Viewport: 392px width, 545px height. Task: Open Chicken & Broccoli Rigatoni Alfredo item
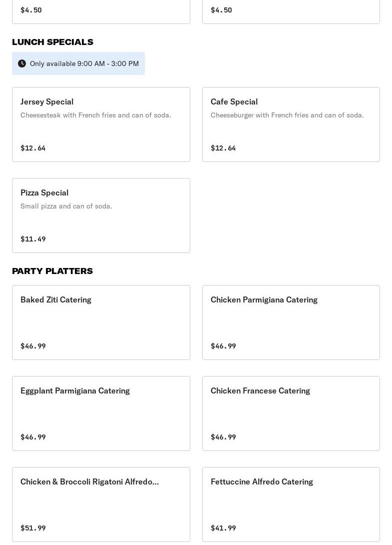click(x=101, y=504)
